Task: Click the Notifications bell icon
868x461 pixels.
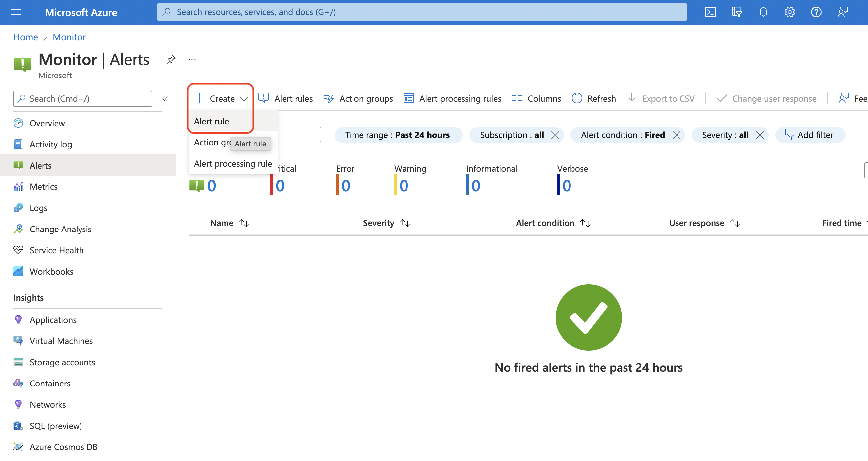Action: pos(763,13)
